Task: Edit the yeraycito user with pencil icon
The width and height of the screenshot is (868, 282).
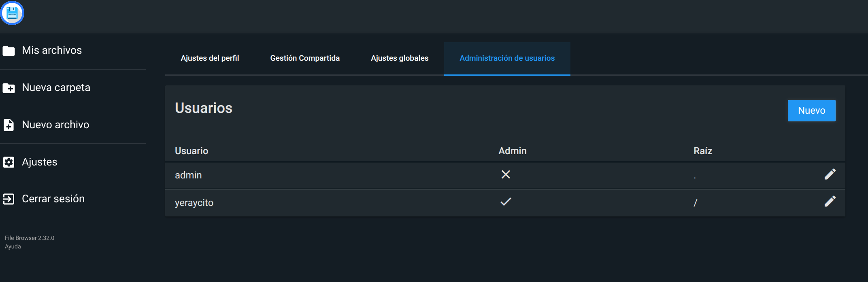Action: [x=830, y=201]
